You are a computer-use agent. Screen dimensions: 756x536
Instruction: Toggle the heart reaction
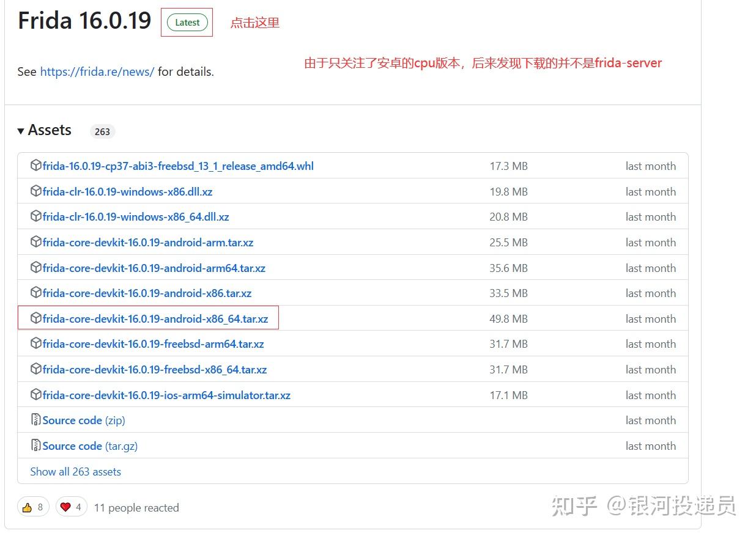coord(71,507)
